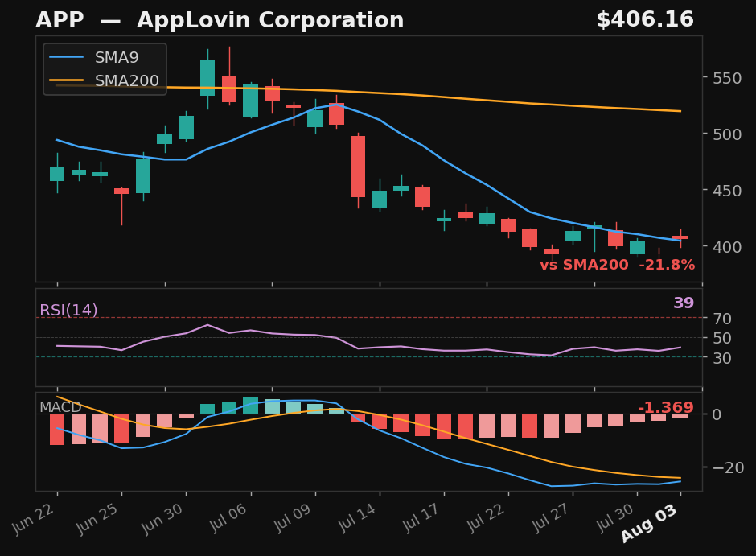
Task: Click the RSI 70 axis label
Action: [x=722, y=319]
